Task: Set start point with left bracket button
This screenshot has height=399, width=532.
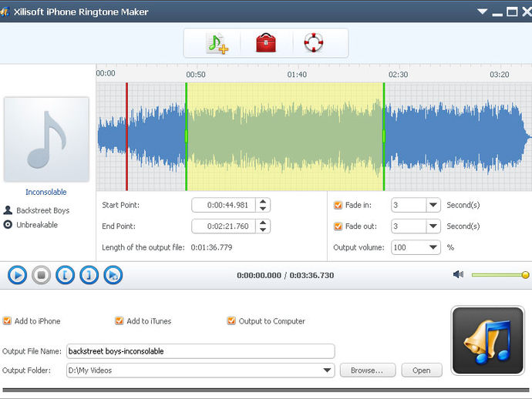Action: point(65,275)
